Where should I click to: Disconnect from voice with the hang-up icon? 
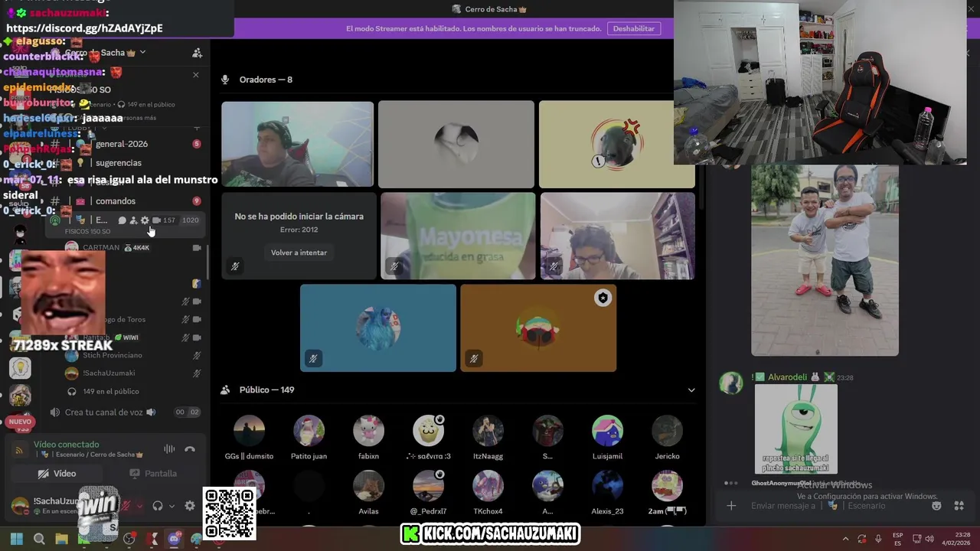pyautogui.click(x=190, y=449)
